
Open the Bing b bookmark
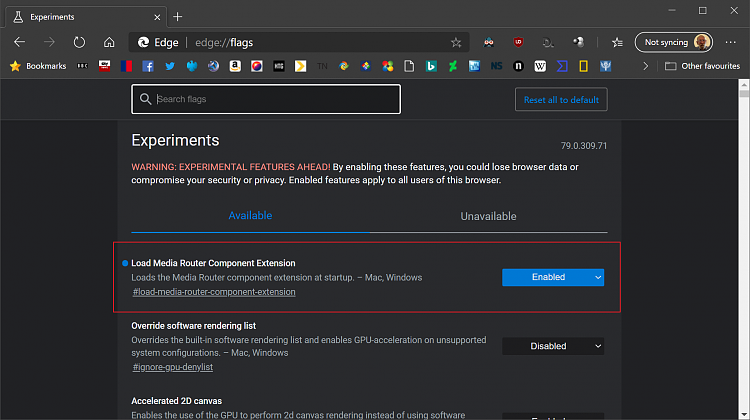pos(431,66)
